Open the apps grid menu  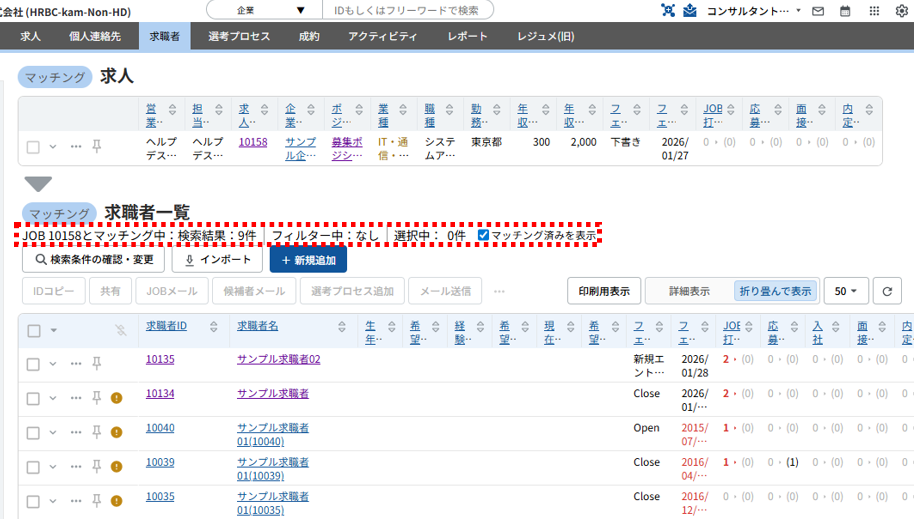pos(875,11)
